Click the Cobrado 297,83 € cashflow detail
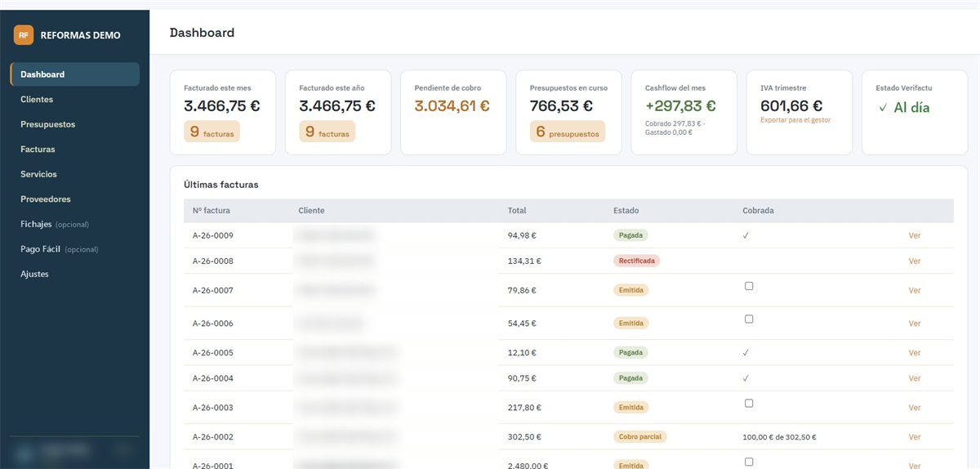The image size is (980, 469). tap(674, 123)
